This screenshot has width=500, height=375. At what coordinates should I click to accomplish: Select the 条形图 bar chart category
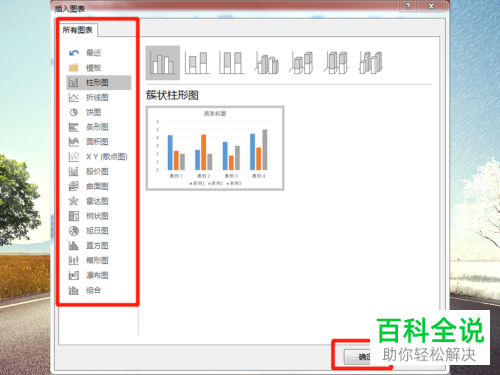point(99,127)
